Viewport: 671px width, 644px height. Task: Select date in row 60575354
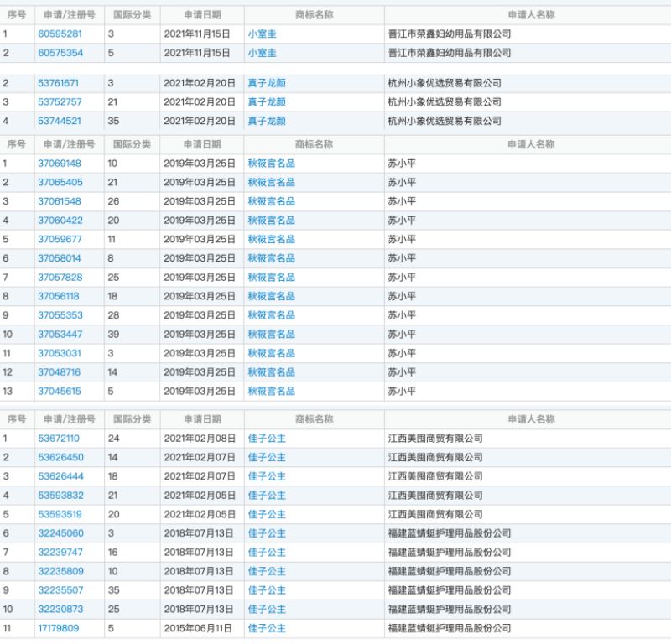click(197, 53)
